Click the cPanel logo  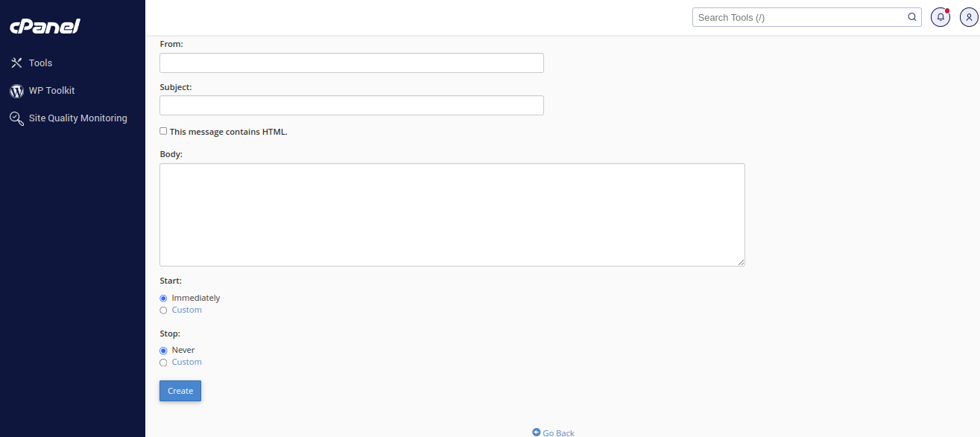pyautogui.click(x=45, y=27)
